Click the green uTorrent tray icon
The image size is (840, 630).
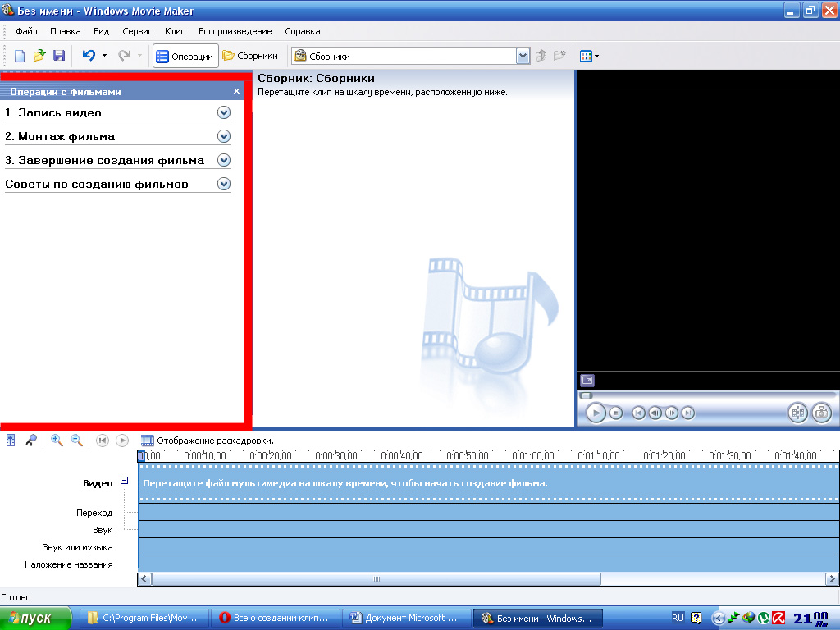click(764, 619)
